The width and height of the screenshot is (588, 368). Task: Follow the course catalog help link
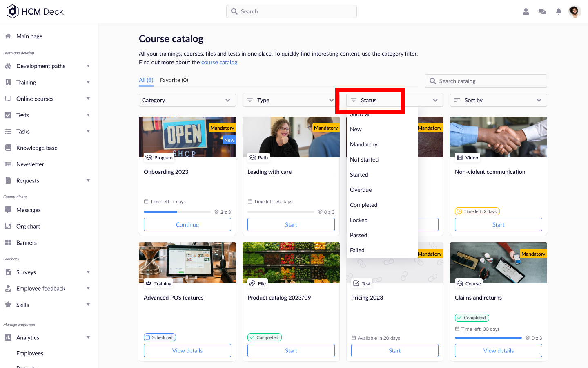(x=220, y=62)
